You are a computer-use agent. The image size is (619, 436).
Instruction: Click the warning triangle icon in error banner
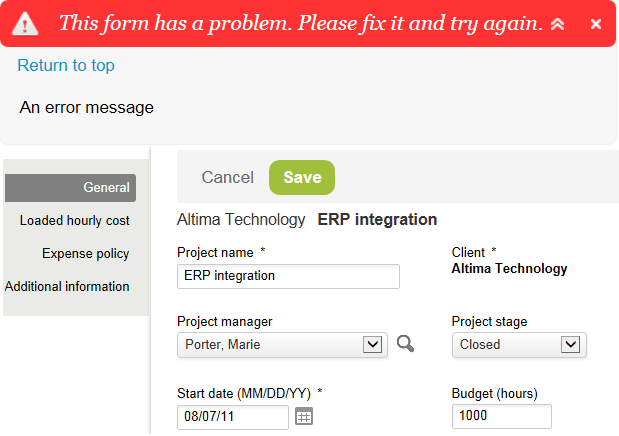27,24
